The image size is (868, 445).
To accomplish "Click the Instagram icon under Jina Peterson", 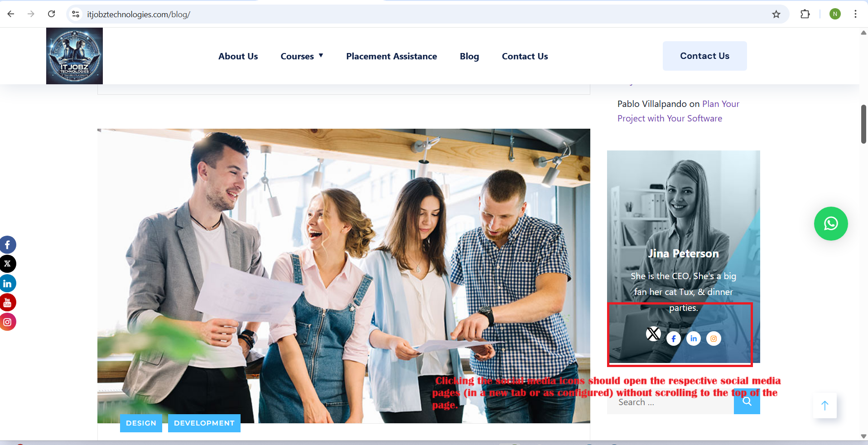I will tap(714, 339).
